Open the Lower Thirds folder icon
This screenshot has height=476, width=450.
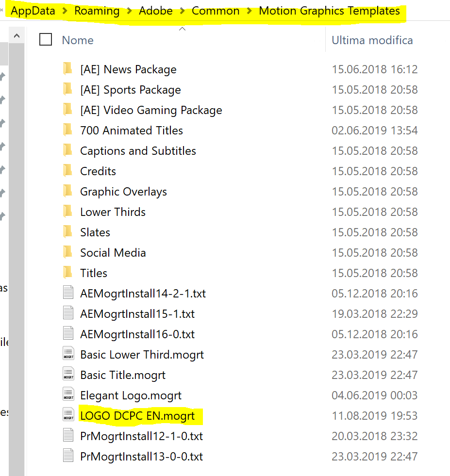pyautogui.click(x=68, y=212)
